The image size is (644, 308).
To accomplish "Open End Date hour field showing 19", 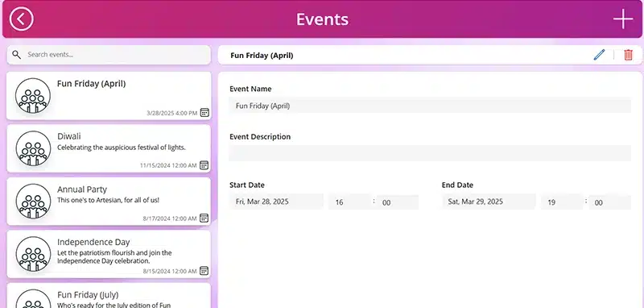I will tap(562, 202).
